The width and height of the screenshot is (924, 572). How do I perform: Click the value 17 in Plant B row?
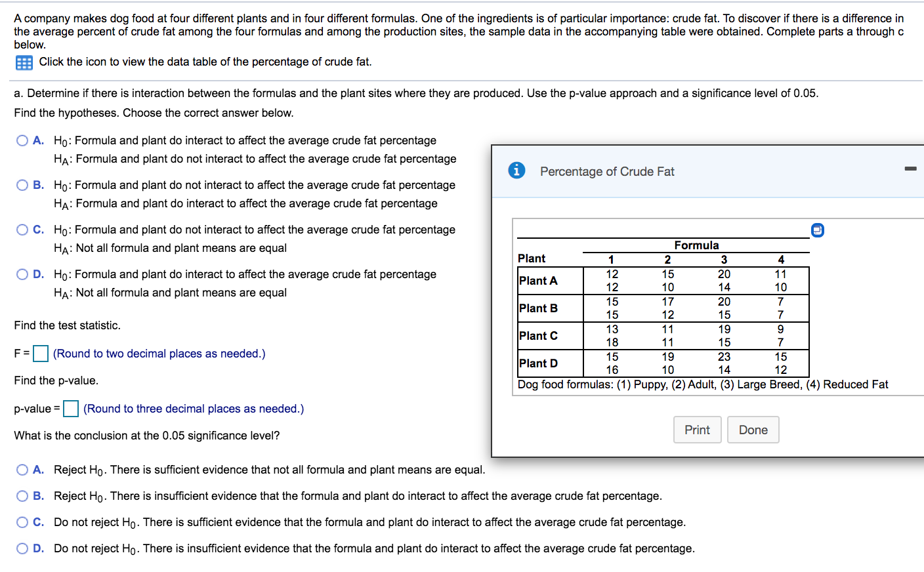tap(667, 302)
